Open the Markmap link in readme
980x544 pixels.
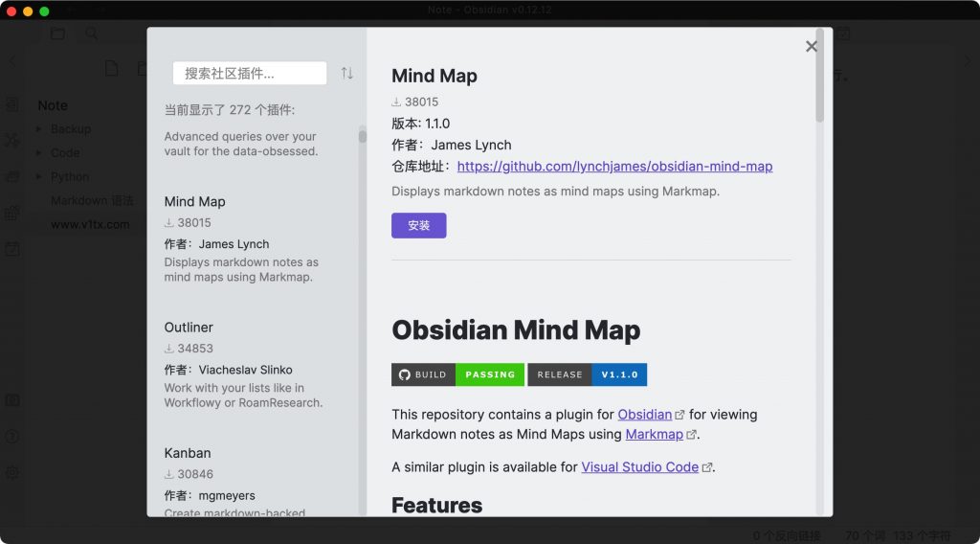[654, 434]
